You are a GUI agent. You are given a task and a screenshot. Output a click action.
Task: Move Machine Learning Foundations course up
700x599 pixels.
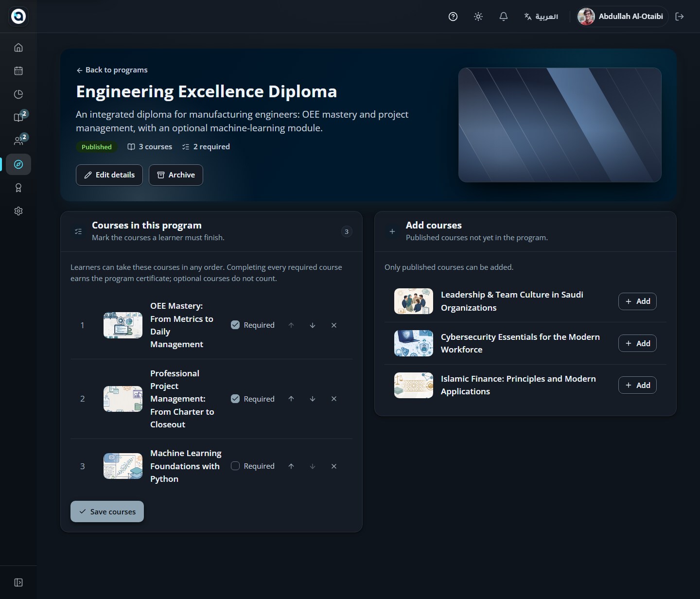tap(291, 466)
